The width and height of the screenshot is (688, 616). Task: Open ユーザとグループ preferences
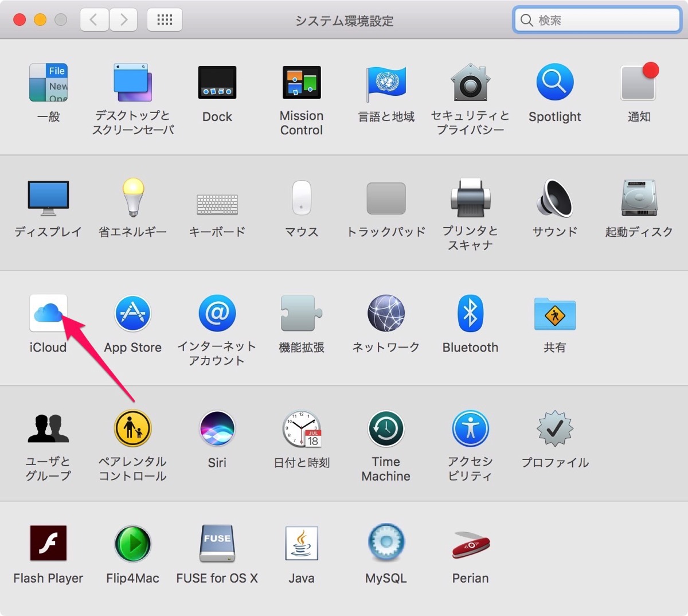48,429
